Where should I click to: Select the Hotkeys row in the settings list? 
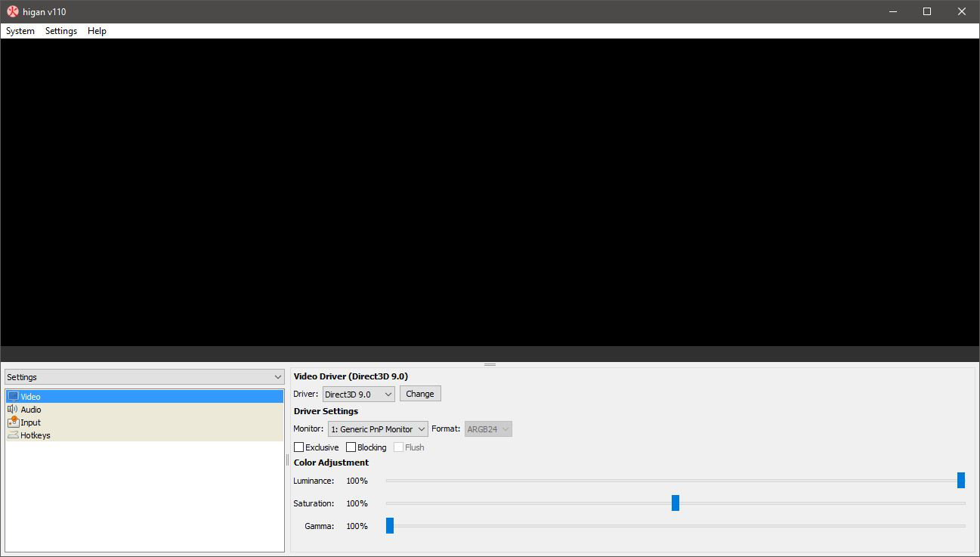tap(144, 435)
